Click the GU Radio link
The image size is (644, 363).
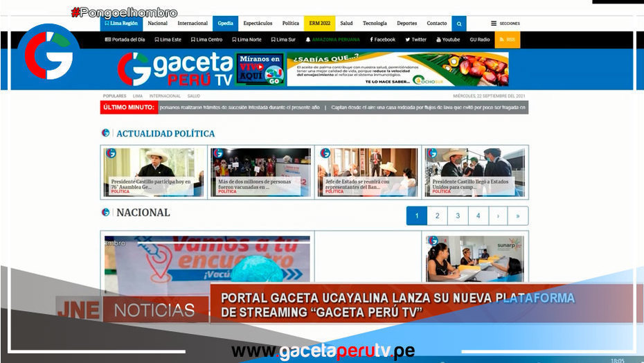pyautogui.click(x=480, y=40)
